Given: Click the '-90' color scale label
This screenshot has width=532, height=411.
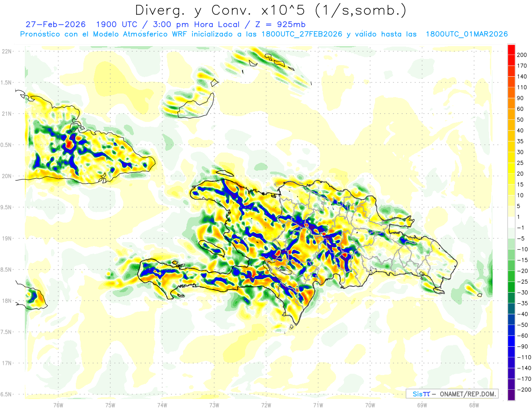Looking at the screenshot, I should [x=522, y=346].
